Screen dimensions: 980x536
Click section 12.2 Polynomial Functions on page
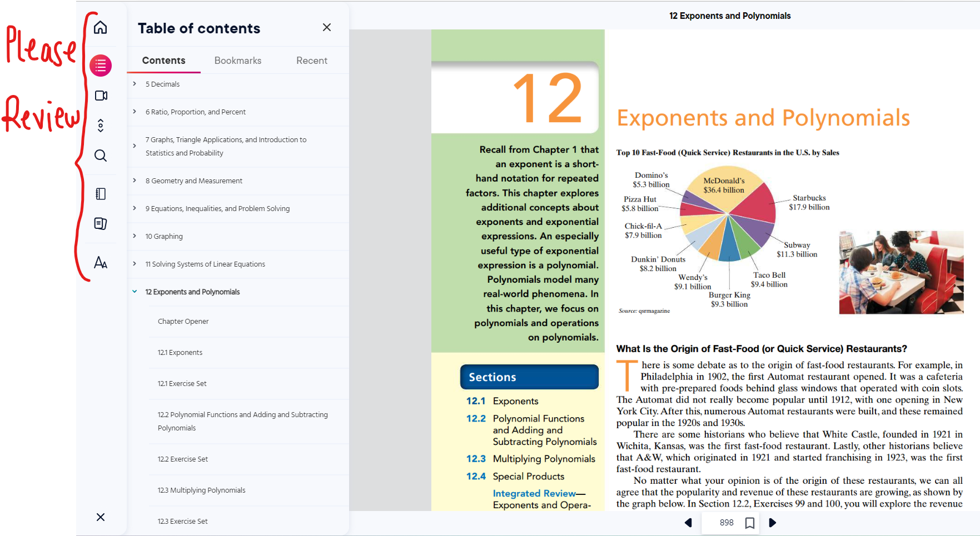coord(531,430)
